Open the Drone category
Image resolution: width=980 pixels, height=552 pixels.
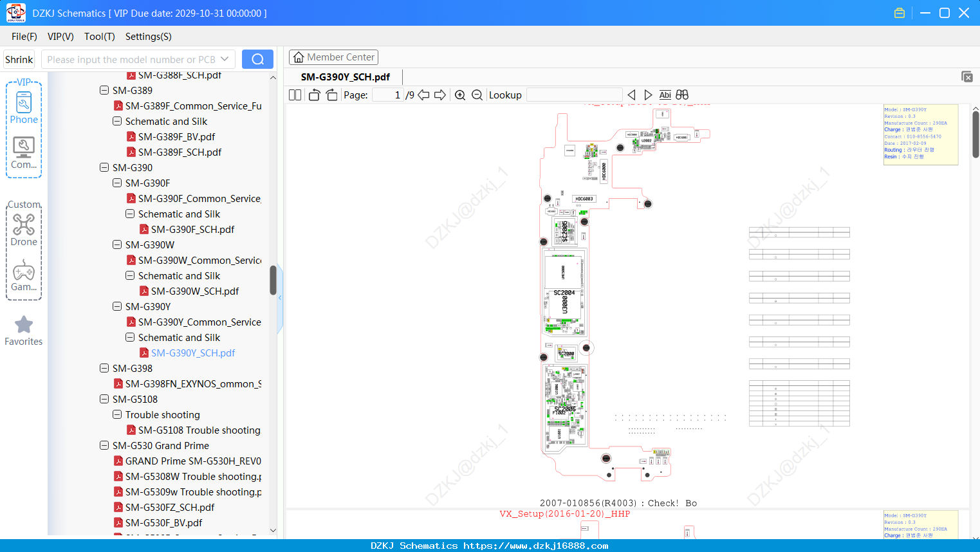[24, 230]
